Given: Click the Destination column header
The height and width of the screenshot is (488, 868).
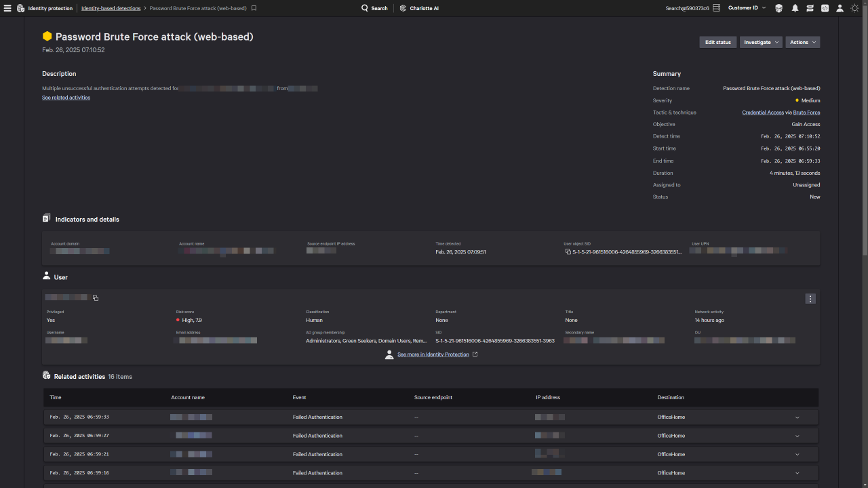Looking at the screenshot, I should (671, 397).
